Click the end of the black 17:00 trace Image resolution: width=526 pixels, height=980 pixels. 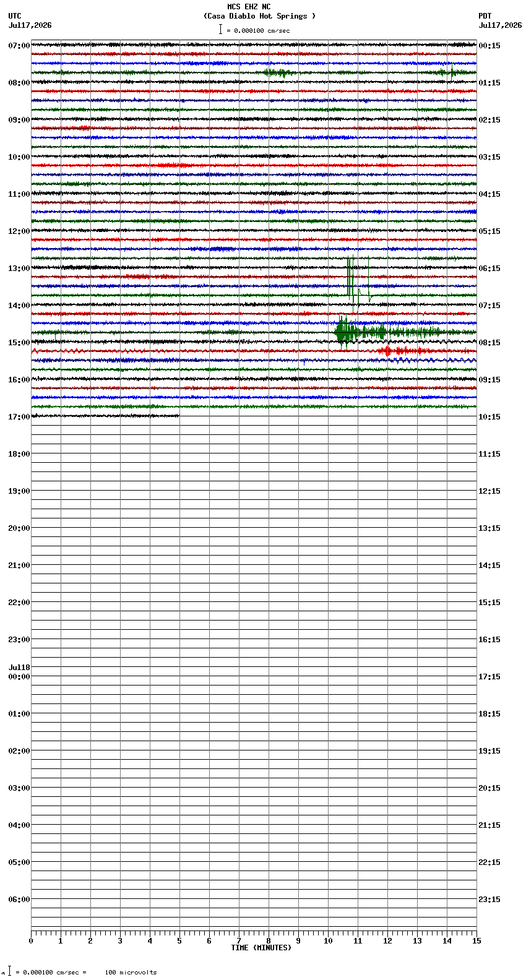coord(179,416)
